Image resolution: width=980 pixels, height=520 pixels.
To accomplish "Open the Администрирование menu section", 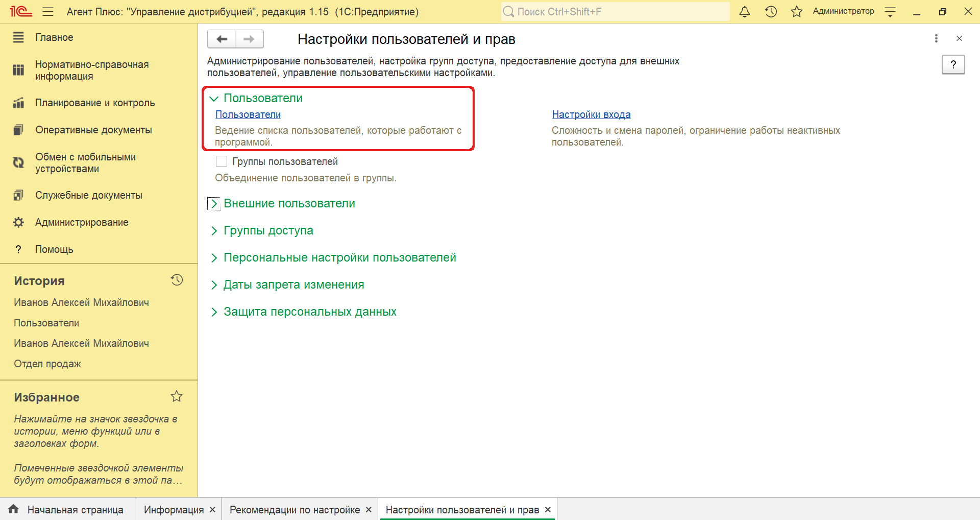I will coord(82,222).
